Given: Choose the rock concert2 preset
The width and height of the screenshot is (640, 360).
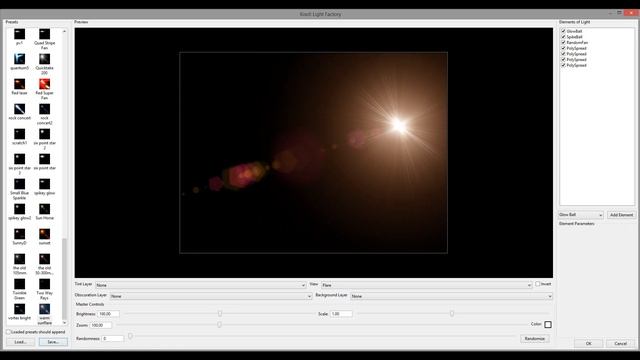Looking at the screenshot, I should pos(44,109).
